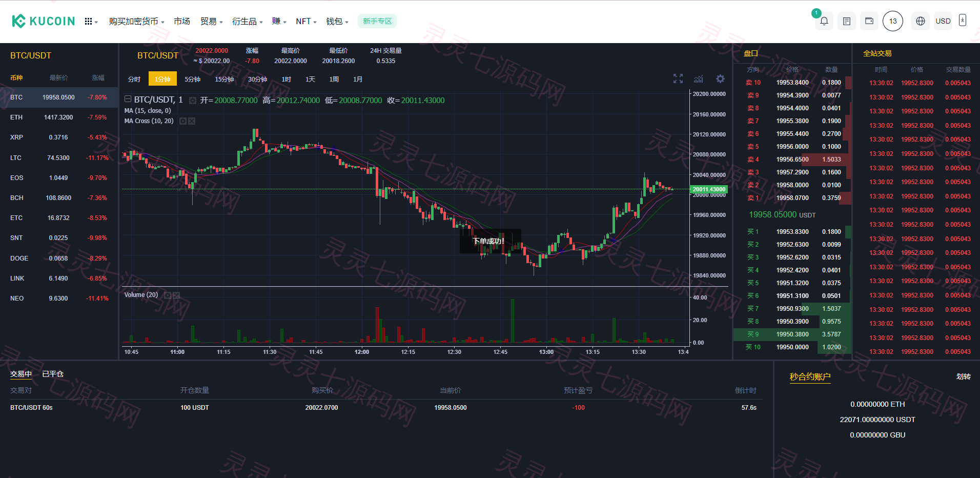980x478 pixels.
Task: Open language selector globe icon
Action: click(921, 21)
